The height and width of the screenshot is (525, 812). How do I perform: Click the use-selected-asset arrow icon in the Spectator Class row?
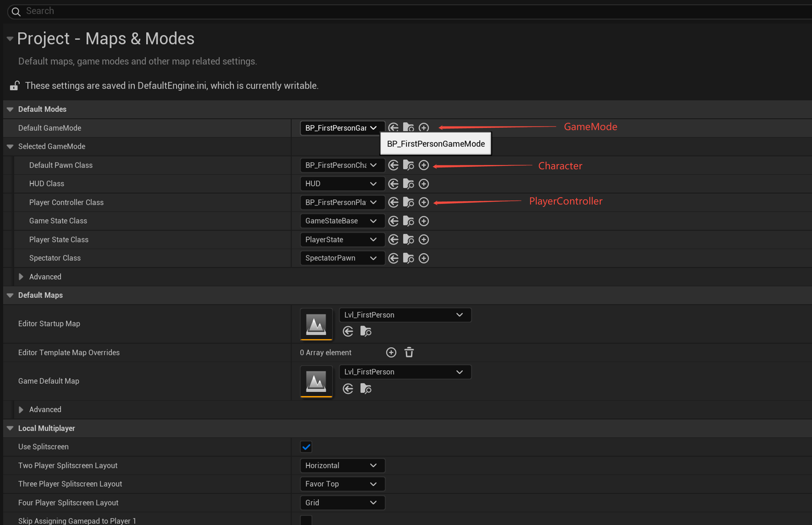click(x=393, y=258)
